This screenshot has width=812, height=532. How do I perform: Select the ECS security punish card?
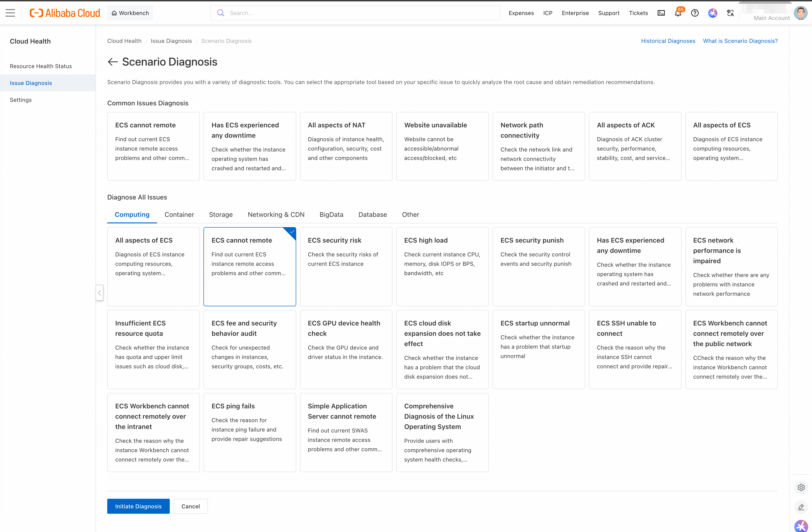coord(539,266)
